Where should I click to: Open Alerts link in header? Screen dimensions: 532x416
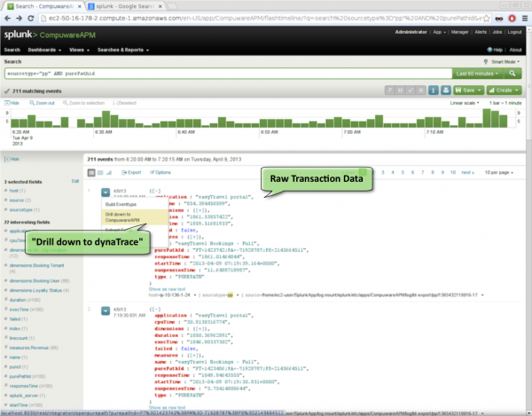pyautogui.click(x=481, y=32)
